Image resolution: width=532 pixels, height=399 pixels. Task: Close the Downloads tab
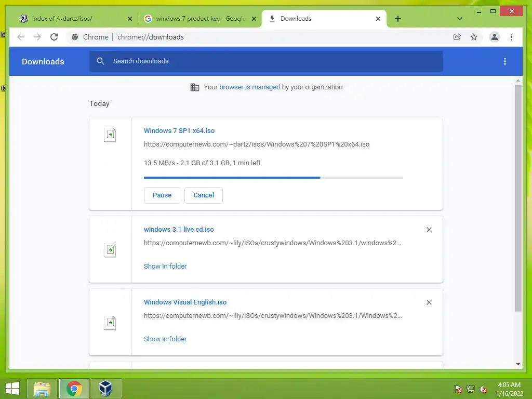click(x=378, y=19)
